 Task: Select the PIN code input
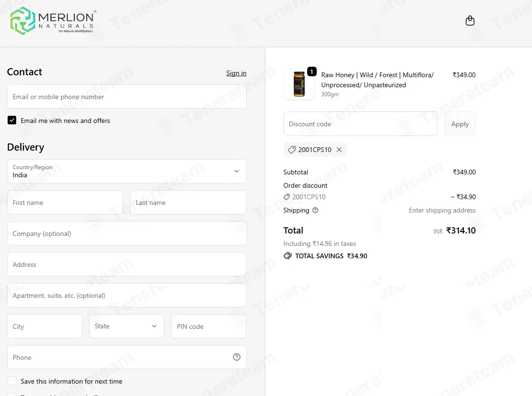pos(209,326)
